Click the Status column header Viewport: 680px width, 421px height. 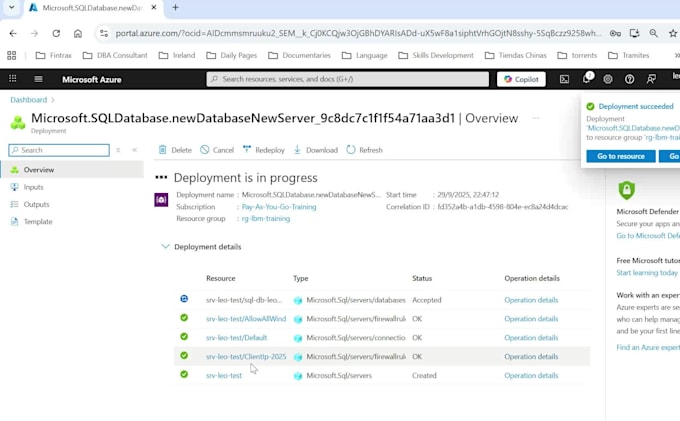click(x=422, y=278)
